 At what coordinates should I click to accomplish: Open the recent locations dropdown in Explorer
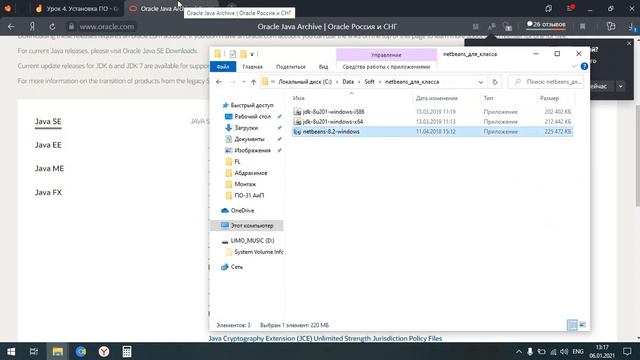coord(244,82)
